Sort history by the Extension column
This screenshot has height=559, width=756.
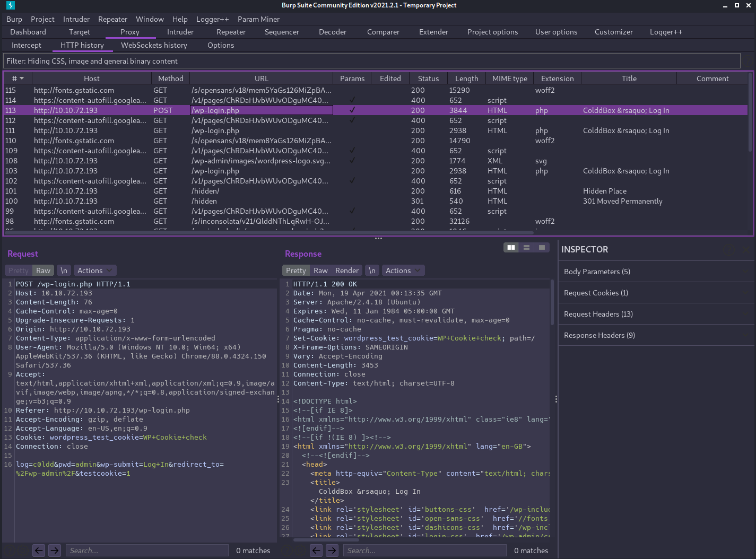pos(557,78)
